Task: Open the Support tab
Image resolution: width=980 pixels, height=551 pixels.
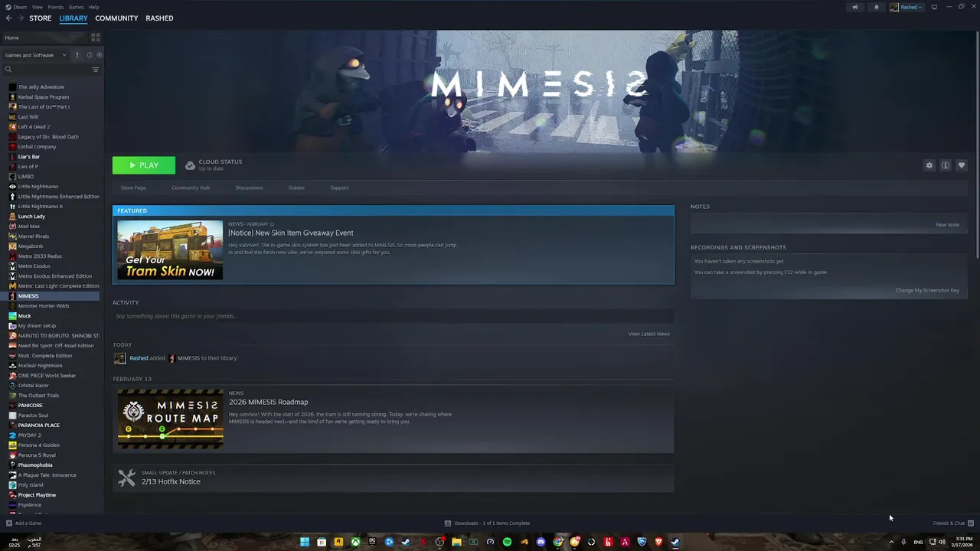Action: click(339, 187)
